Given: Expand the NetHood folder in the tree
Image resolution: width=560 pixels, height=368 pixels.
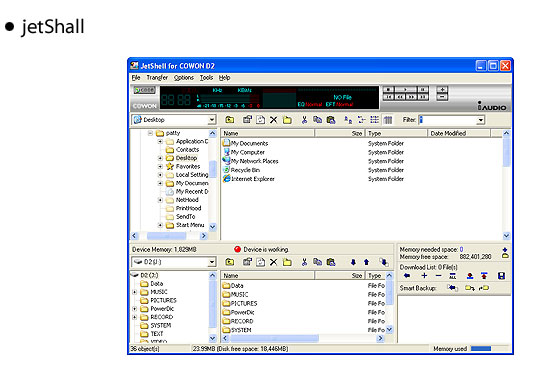Looking at the screenshot, I should (160, 200).
